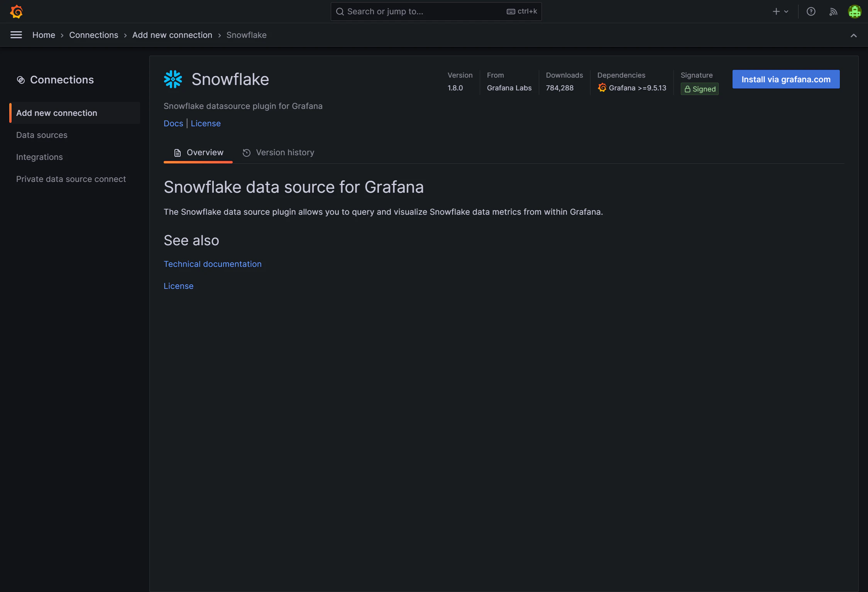Select Add new connection in sidebar
868x592 pixels.
(75, 113)
